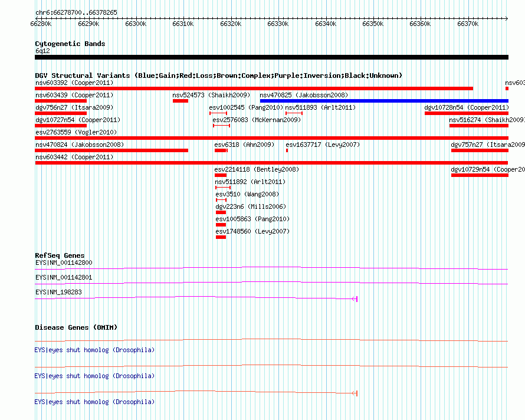The image size is (525, 420).
Task: Click the 66300k ruler tick label
Action: [136, 24]
